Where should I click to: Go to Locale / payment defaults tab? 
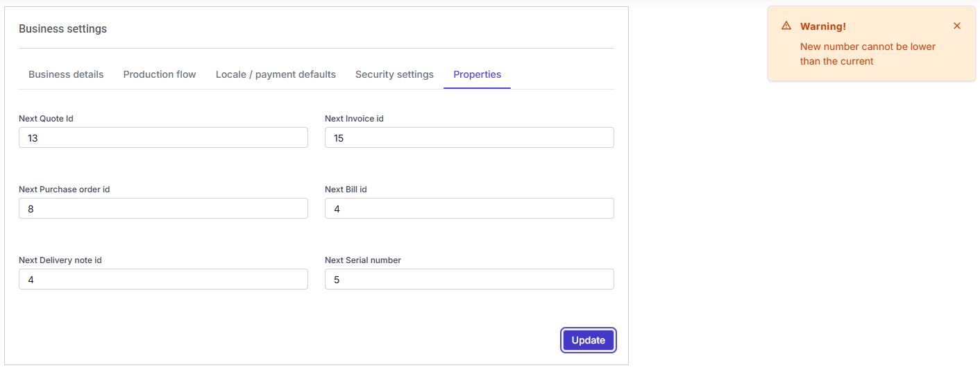pyautogui.click(x=276, y=74)
